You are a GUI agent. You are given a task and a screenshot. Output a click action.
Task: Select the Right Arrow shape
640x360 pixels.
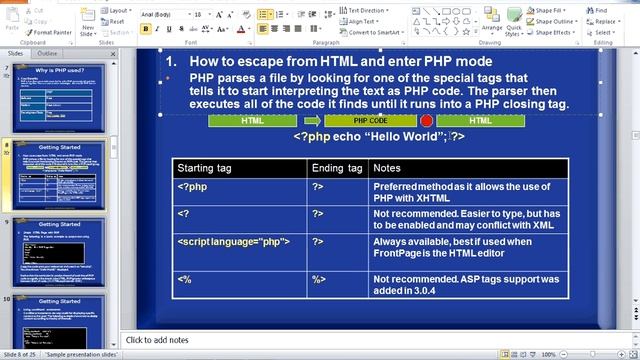pyautogui.click(x=446, y=21)
